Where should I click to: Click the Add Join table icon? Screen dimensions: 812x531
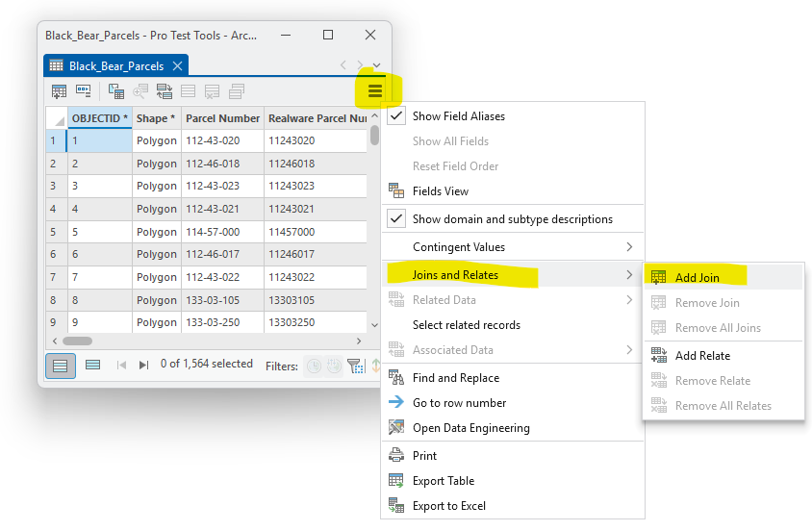tap(659, 277)
